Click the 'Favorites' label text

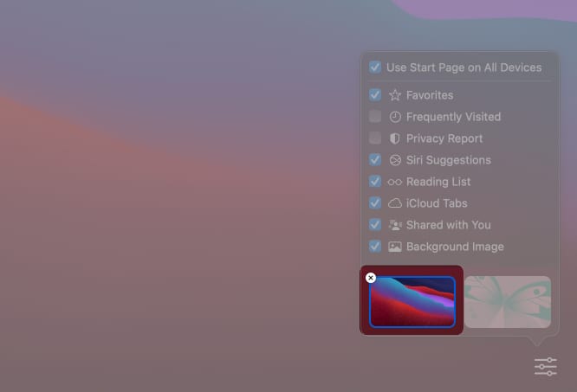pyautogui.click(x=430, y=95)
